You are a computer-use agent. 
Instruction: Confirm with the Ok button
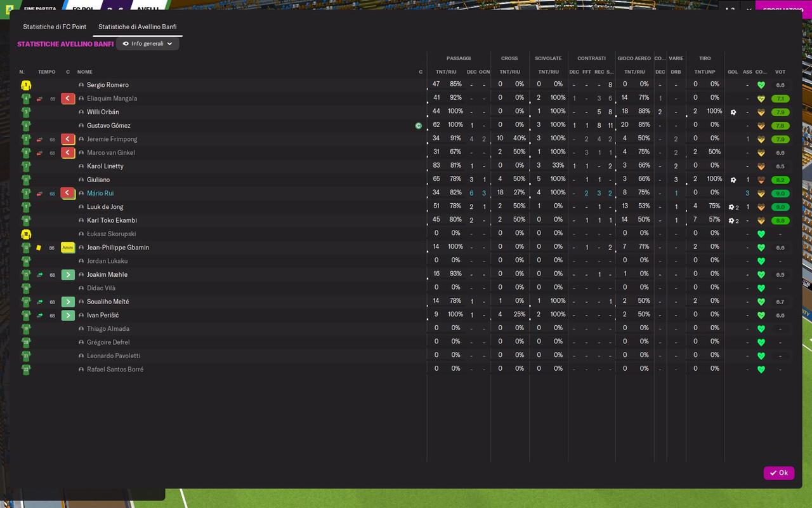(779, 473)
